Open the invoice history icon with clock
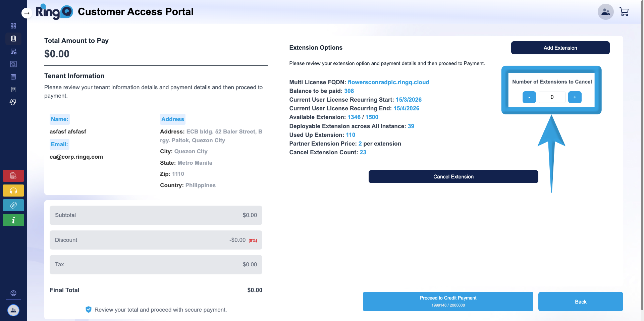This screenshot has width=644, height=321. click(13, 51)
